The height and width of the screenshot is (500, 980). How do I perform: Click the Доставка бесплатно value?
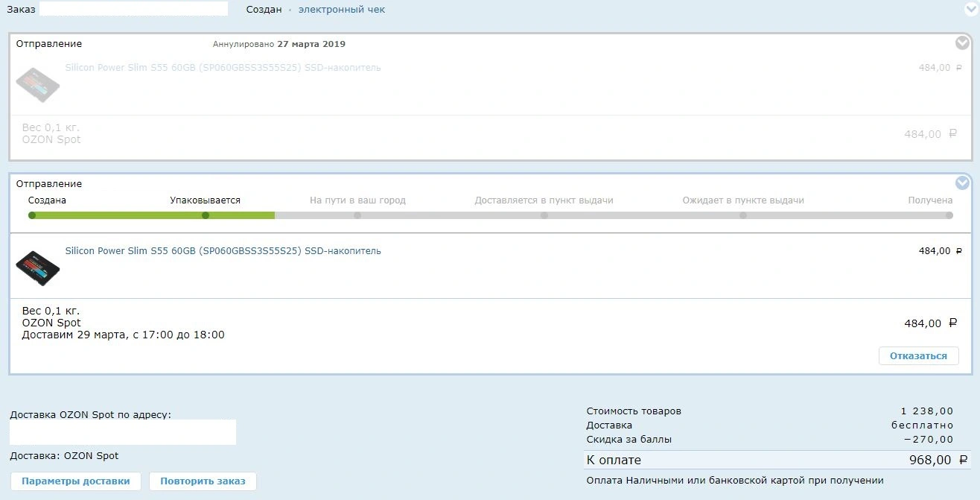[923, 425]
